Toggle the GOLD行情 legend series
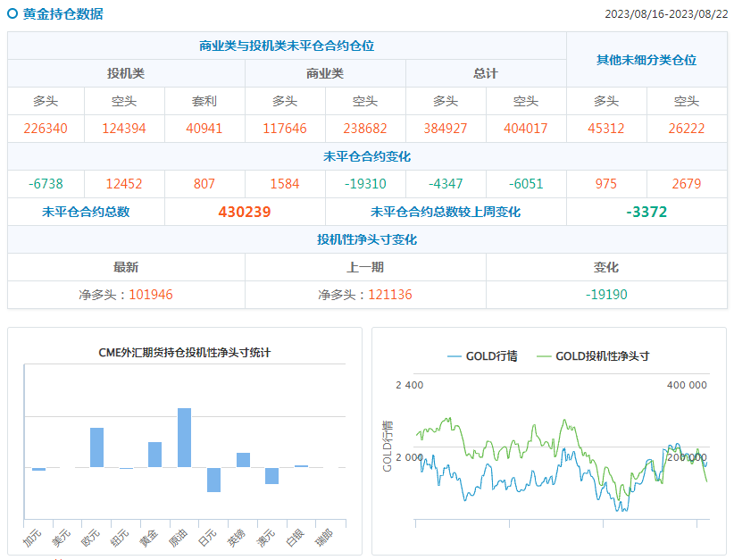This screenshot has height=560, width=734. pos(482,355)
